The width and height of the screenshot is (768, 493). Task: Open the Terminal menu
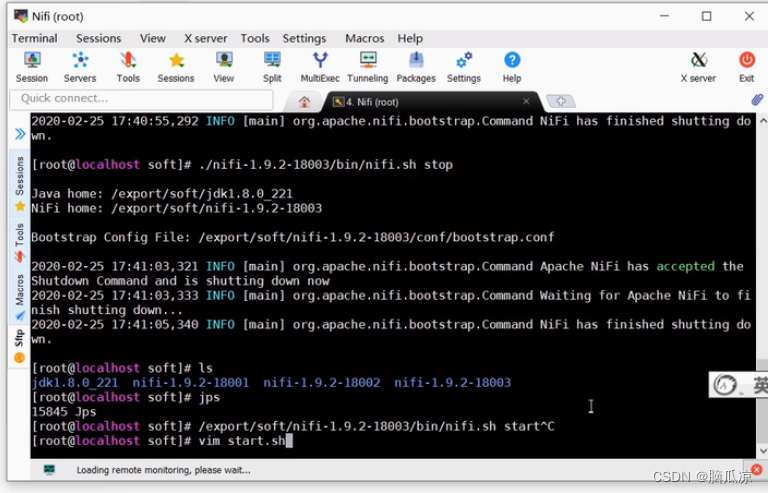[34, 38]
